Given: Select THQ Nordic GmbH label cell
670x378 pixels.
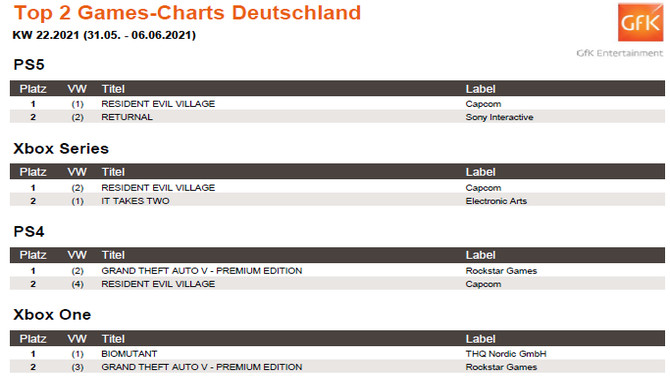Looking at the screenshot, I should [x=506, y=354].
